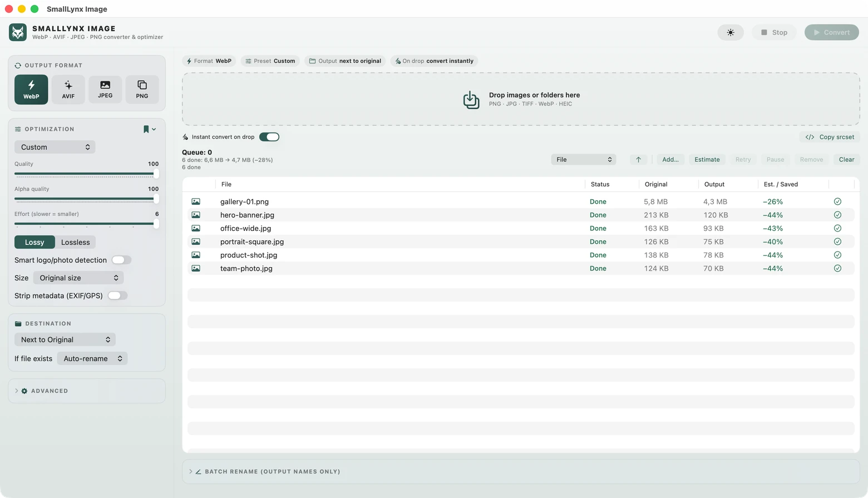Click the image icon for office-wide.jpg
Viewport: 868px width, 498px height.
196,228
